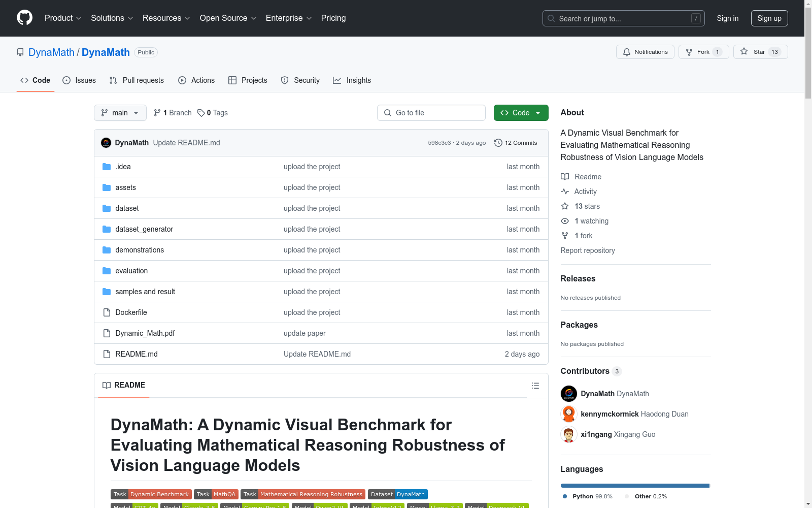Viewport: 812px width, 508px height.
Task: Click the Python language bar
Action: click(x=634, y=486)
